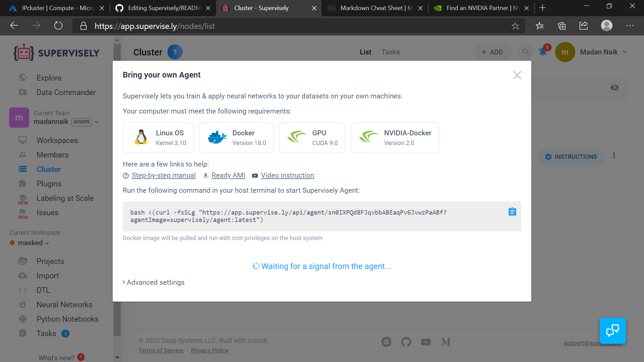Open DTL page
This screenshot has height=362, width=644.
coord(43,290)
